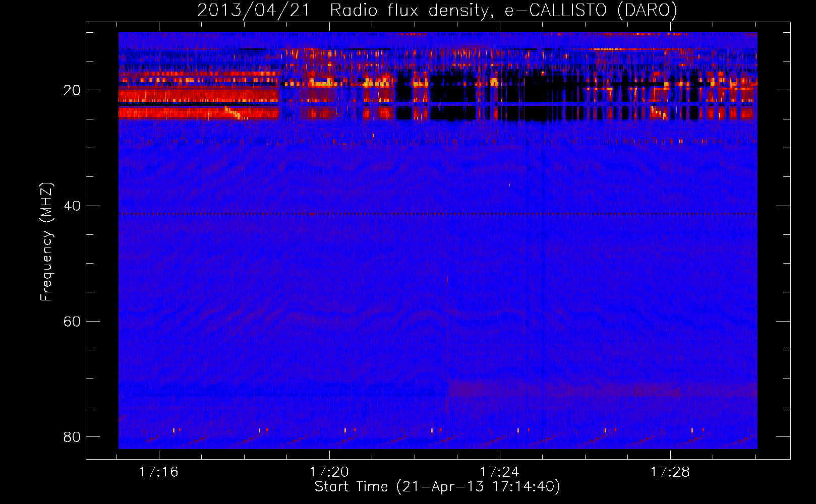Click the 60 frequency tick label
This screenshot has width=816, height=504.
[x=72, y=321]
